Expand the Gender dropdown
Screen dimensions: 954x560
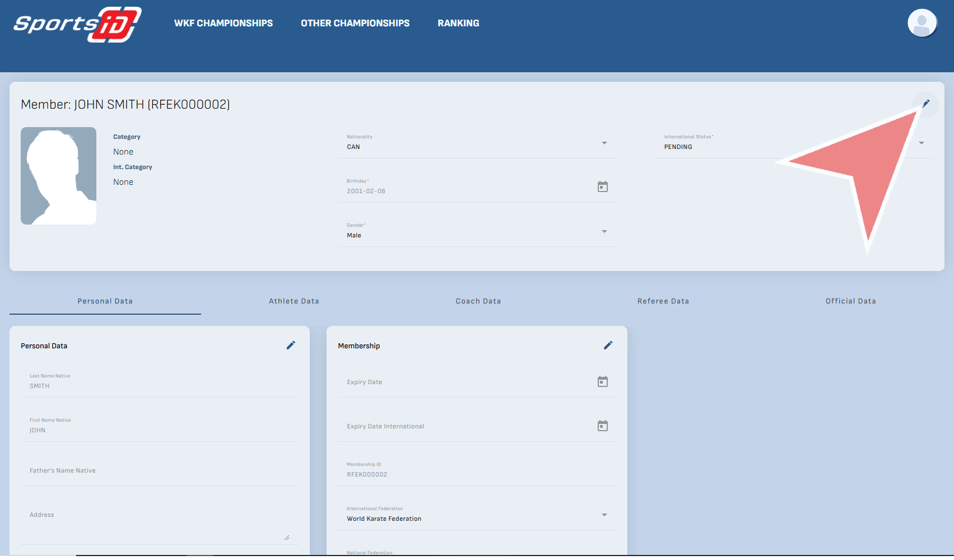pos(604,232)
